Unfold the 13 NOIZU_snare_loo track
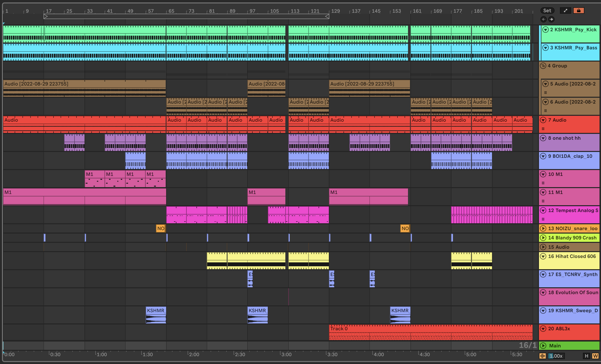601x364 pixels. coord(543,228)
